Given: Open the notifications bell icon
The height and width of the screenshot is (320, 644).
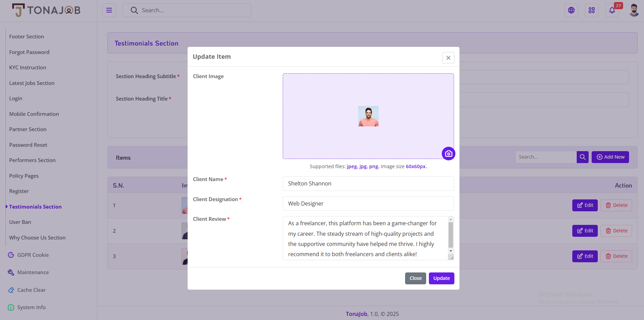Looking at the screenshot, I should click(x=612, y=10).
